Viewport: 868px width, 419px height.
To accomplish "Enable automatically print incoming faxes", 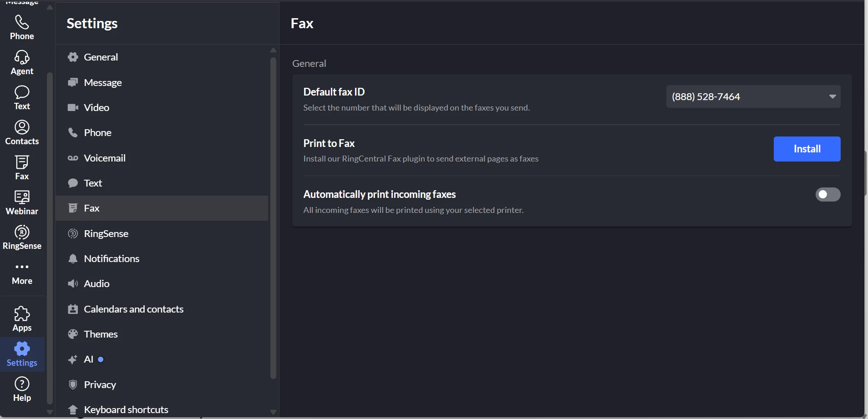I will [827, 195].
